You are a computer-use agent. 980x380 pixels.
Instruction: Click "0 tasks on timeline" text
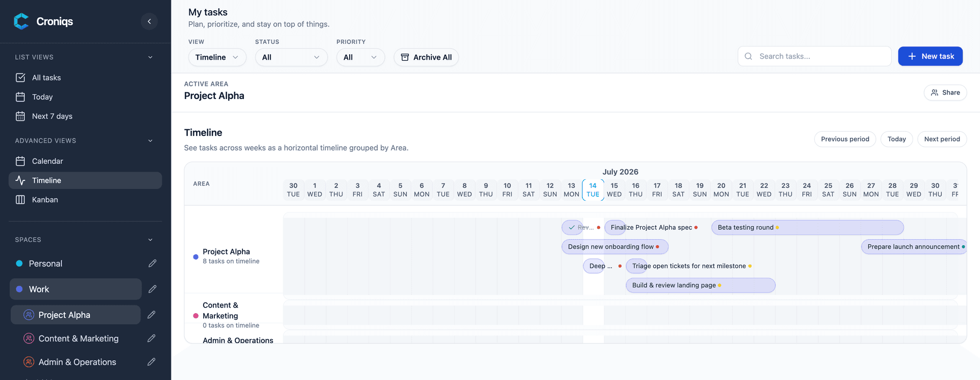coord(231,325)
